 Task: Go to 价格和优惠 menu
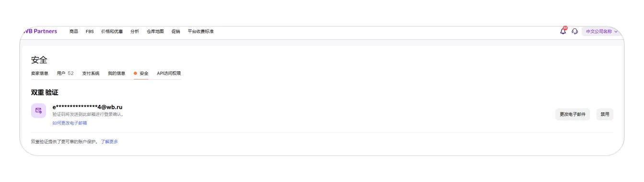pos(112,32)
